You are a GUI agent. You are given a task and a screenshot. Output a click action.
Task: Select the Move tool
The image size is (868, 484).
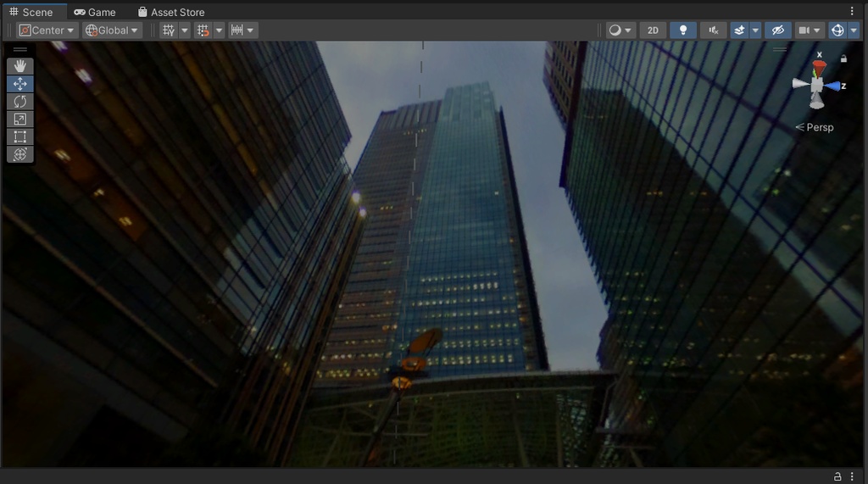(20, 84)
